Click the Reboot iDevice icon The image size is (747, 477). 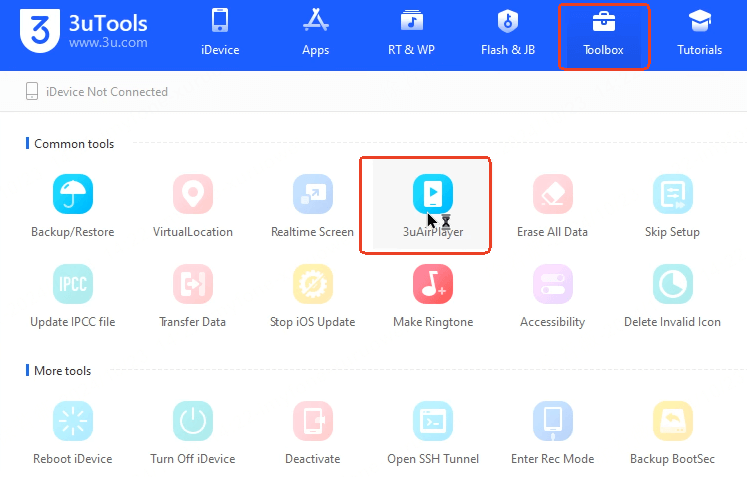pyautogui.click(x=73, y=422)
